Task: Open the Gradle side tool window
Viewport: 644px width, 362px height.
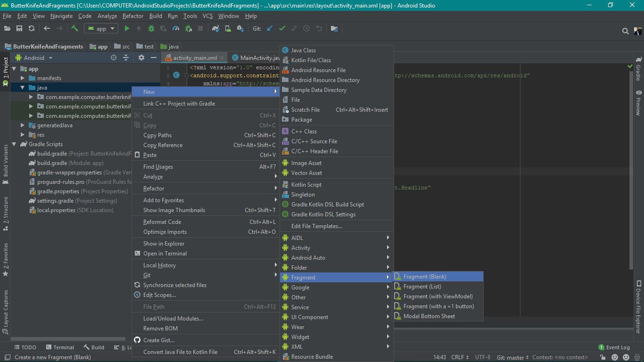Action: click(638, 69)
